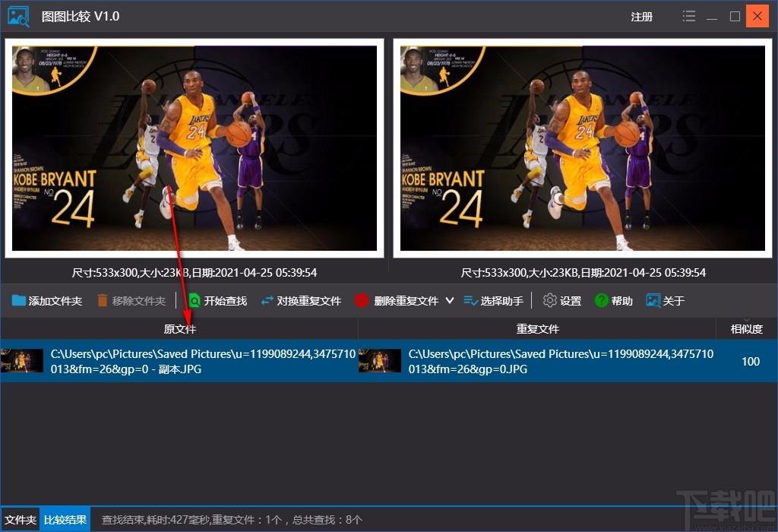778x532 pixels.
Task: Click the right image size and date info
Action: [583, 272]
